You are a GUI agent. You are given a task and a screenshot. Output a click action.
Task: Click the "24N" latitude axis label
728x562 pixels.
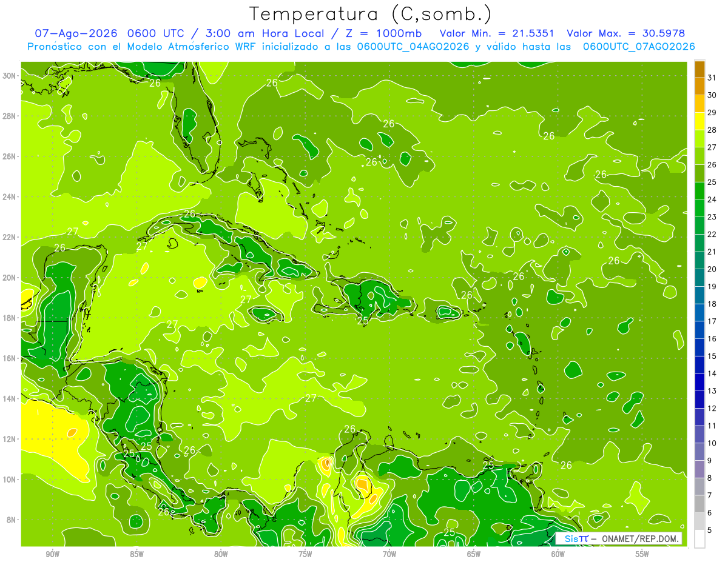(x=10, y=197)
